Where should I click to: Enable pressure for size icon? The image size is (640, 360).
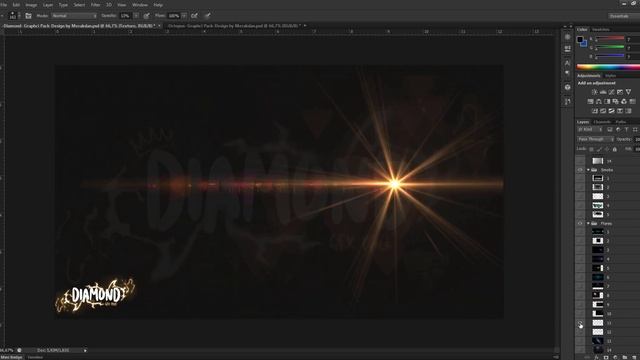207,16
